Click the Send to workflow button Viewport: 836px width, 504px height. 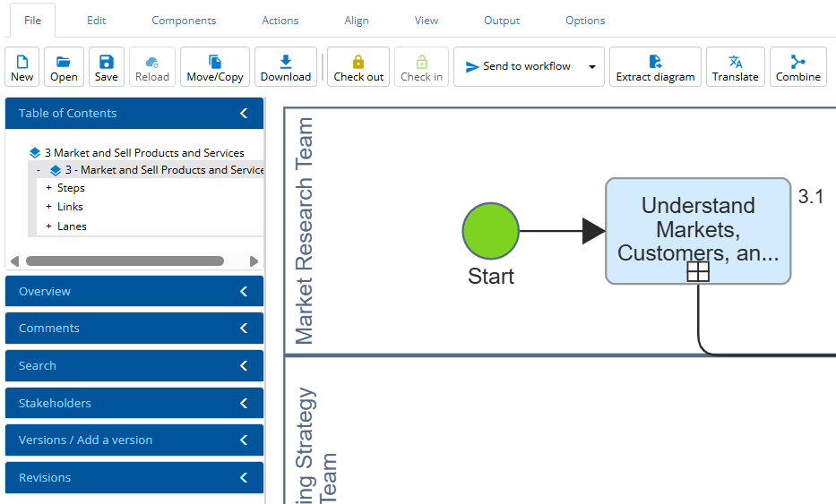click(519, 67)
